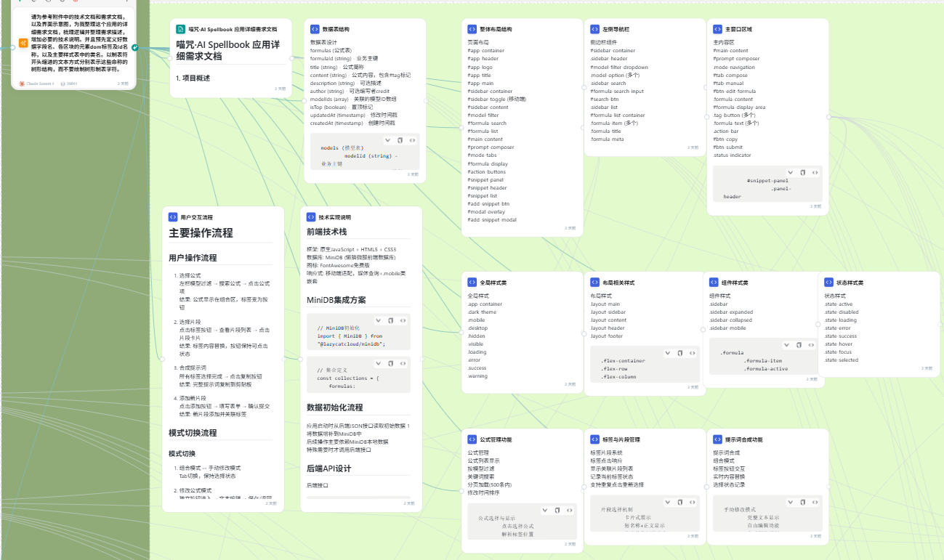Click the MiniDB集成方案 heading
The image size is (944, 560).
pyautogui.click(x=336, y=300)
